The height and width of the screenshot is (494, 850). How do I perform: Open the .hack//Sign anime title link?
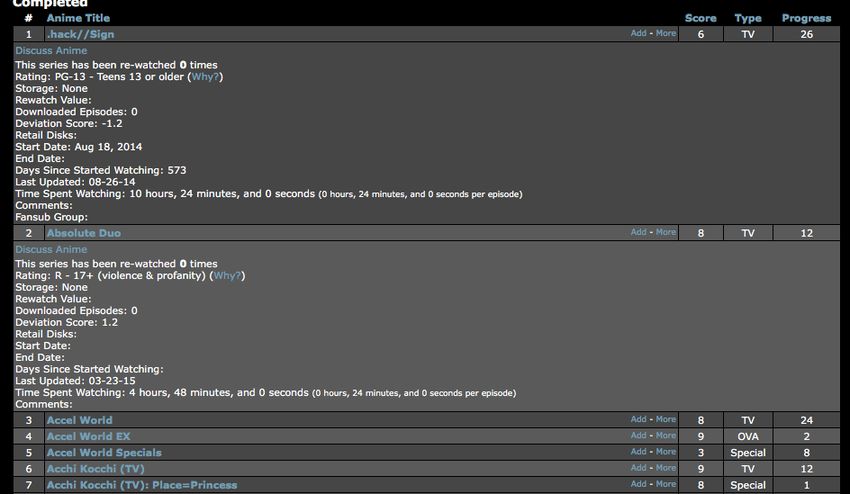point(80,34)
